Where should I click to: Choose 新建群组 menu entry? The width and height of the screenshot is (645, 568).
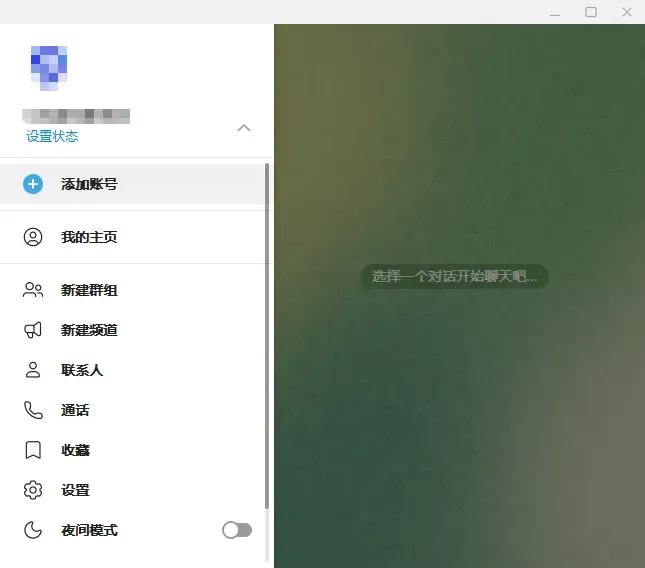pyautogui.click(x=132, y=290)
